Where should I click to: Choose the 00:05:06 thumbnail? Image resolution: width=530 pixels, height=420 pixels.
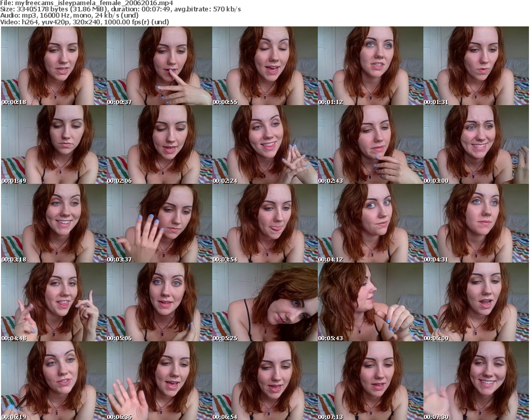pyautogui.click(x=159, y=302)
